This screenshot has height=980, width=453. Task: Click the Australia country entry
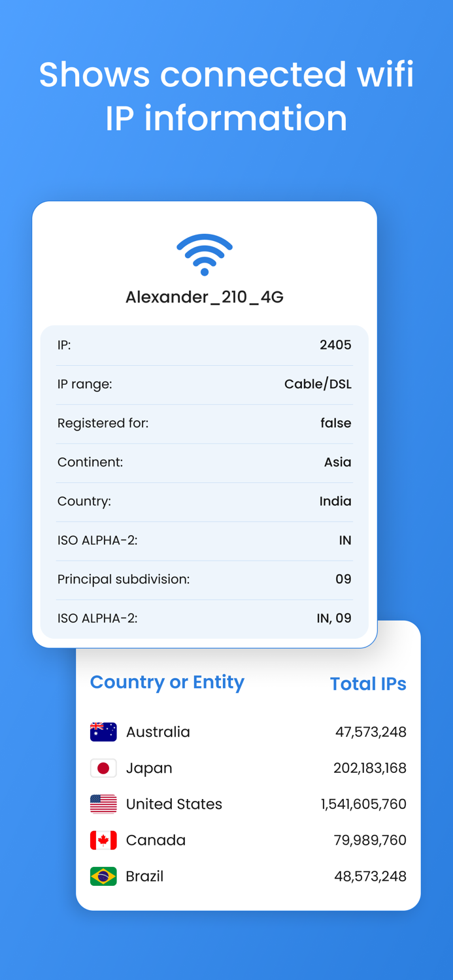pos(158,732)
